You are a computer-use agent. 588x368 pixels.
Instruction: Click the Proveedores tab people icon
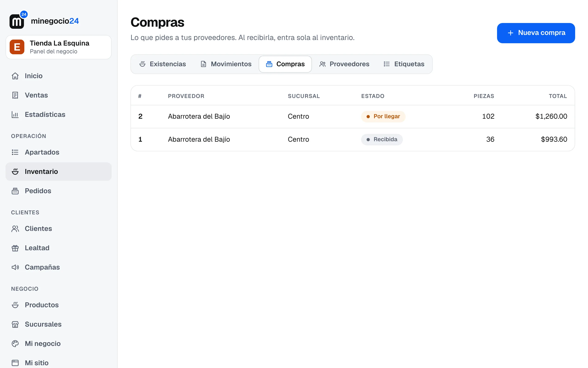(x=322, y=64)
